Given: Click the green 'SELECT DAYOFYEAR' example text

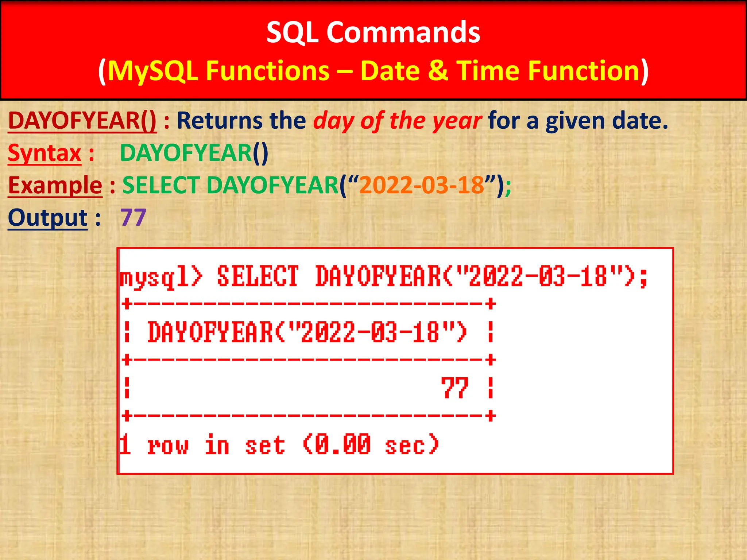Looking at the screenshot, I should [231, 185].
